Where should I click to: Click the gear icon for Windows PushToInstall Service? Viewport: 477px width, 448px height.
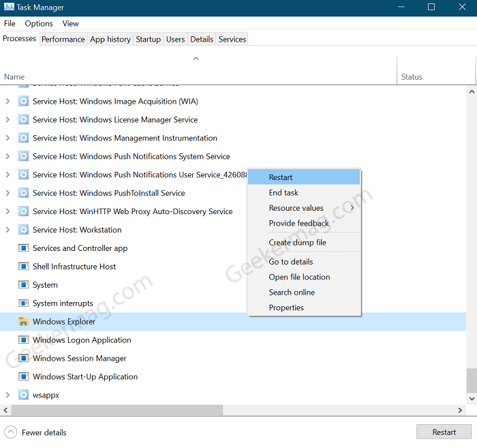pos(23,193)
